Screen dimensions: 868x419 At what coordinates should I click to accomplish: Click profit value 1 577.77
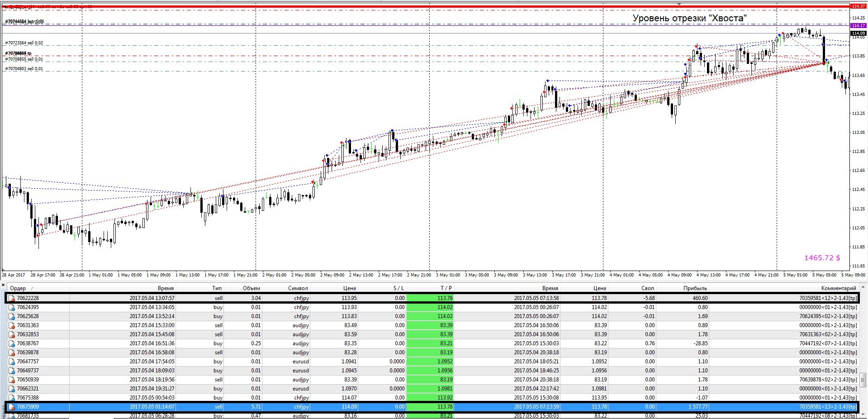pyautogui.click(x=697, y=407)
